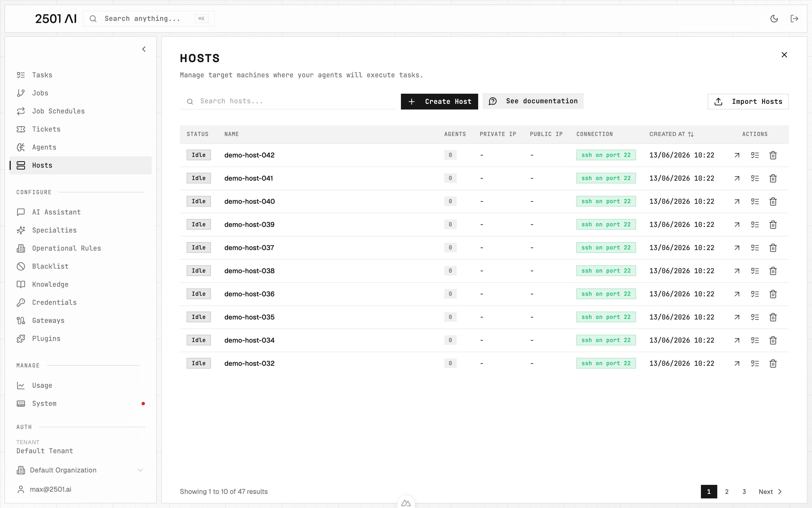Click host name demo-host-037
This screenshot has height=508, width=812.
[249, 248]
